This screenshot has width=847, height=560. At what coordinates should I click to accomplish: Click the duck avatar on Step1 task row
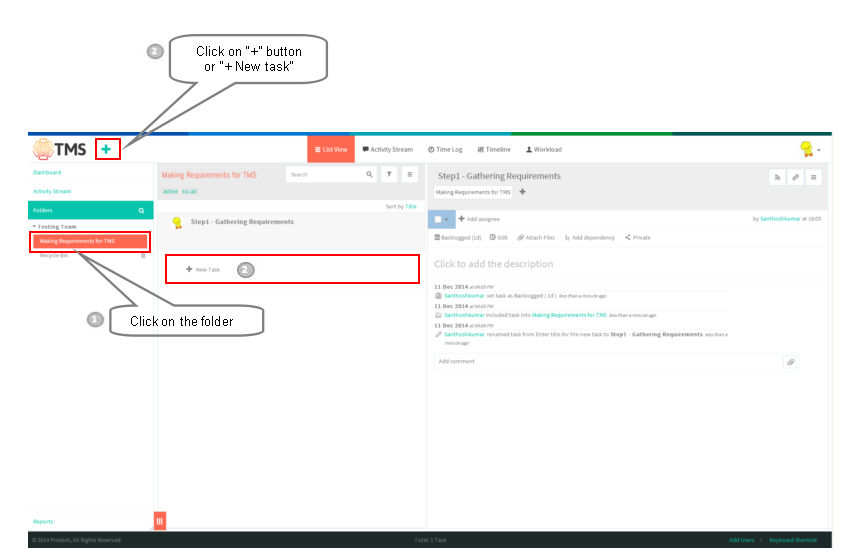(x=177, y=222)
